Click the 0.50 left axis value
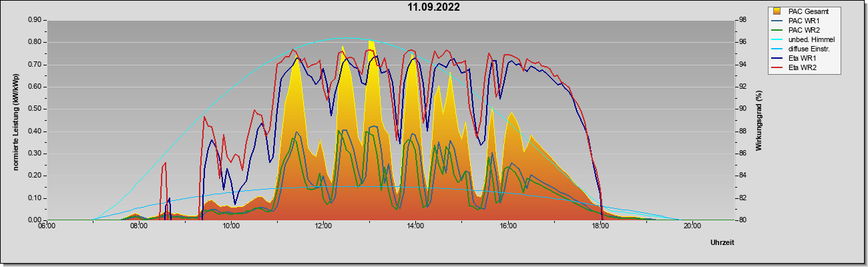This screenshot has width=868, height=267. pos(35,109)
